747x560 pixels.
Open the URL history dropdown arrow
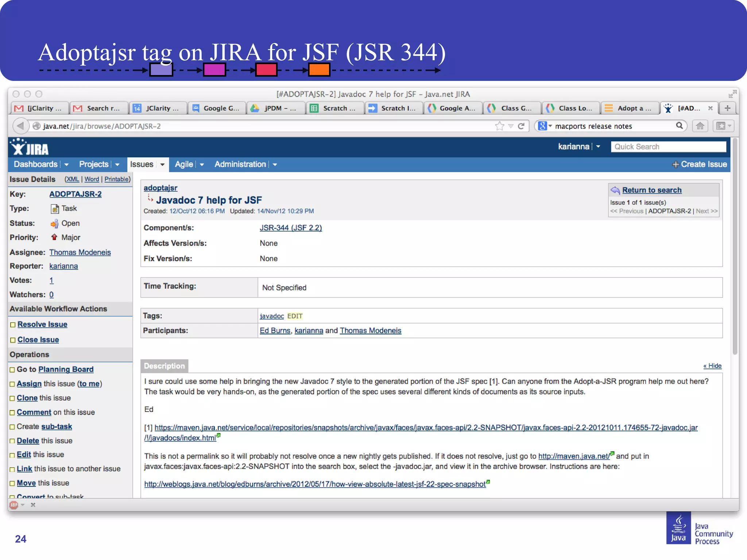tap(511, 126)
